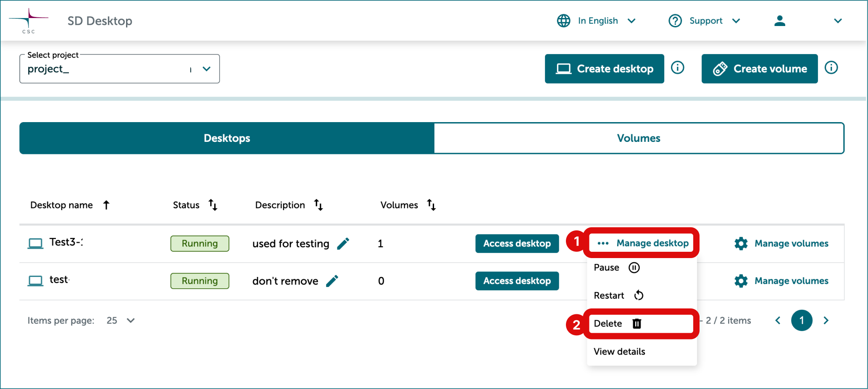Switch to the Volumes tab
868x389 pixels.
click(639, 138)
